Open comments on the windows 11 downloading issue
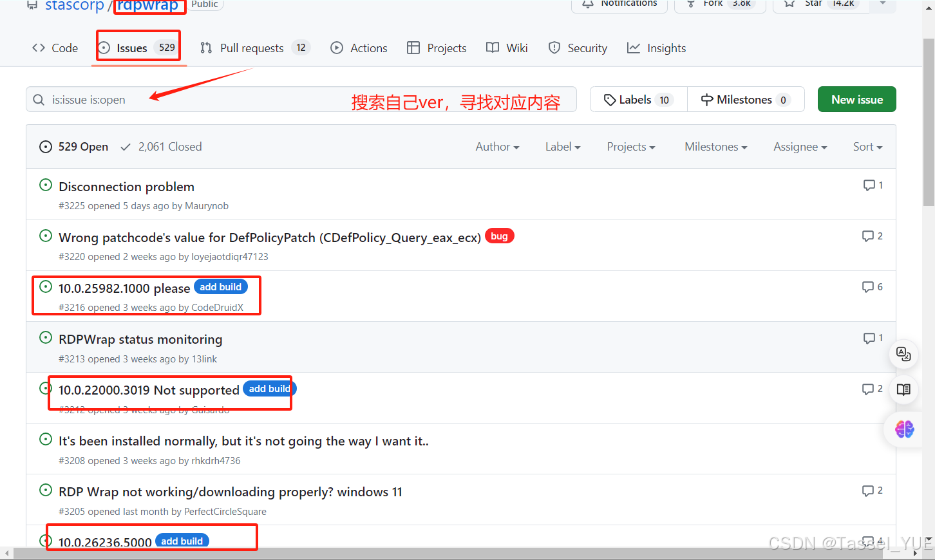This screenshot has height=560, width=935. (x=873, y=490)
